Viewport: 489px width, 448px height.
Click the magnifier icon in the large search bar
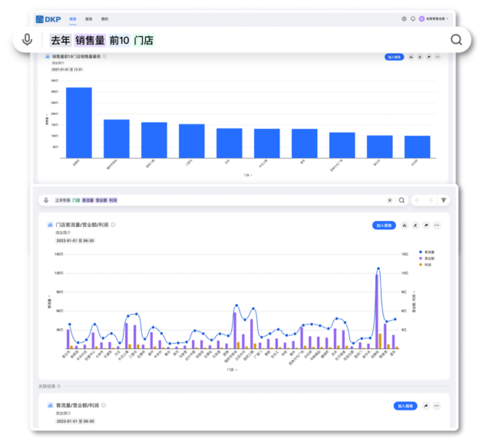456,40
